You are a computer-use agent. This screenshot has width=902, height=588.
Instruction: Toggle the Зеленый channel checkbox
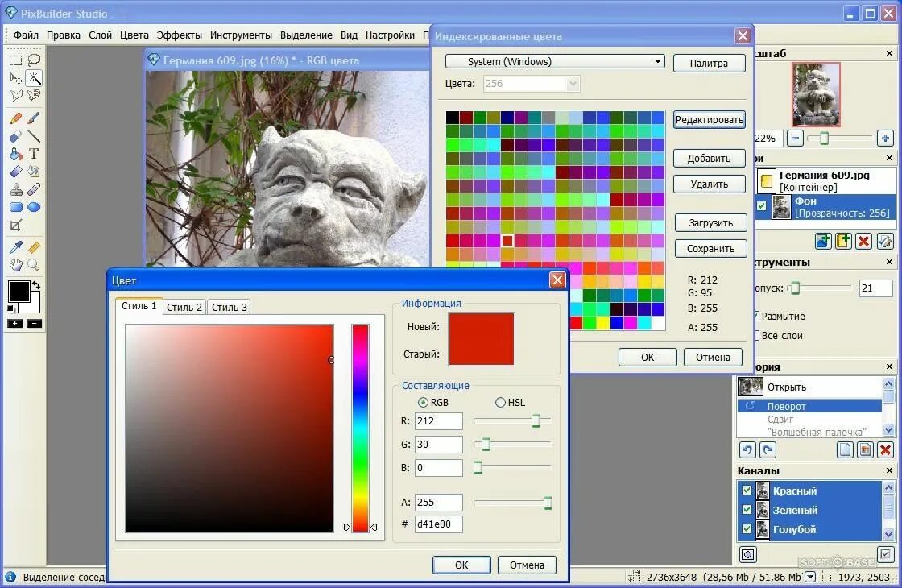[x=747, y=510]
